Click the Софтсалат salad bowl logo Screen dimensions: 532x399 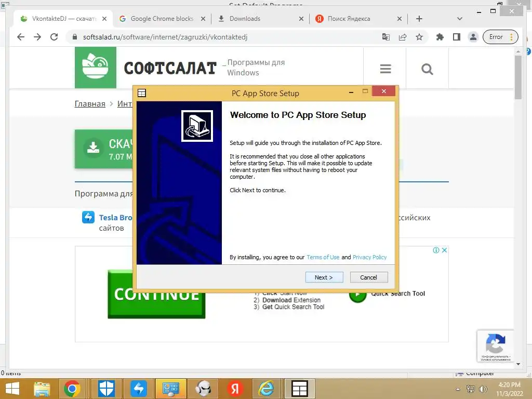(96, 68)
